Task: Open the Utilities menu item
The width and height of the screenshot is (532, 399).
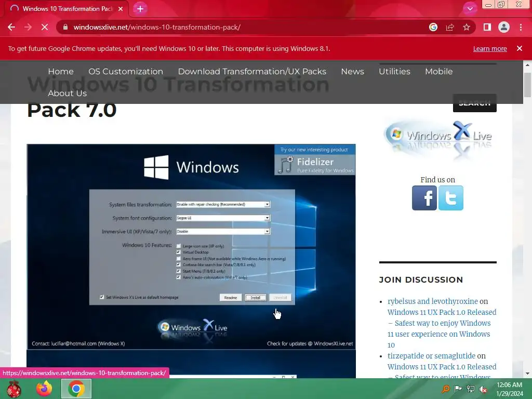Action: (395, 71)
